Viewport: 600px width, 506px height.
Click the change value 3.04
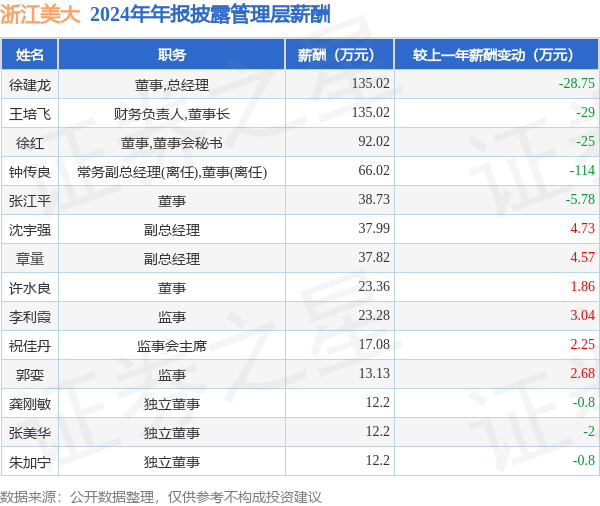pos(582,315)
